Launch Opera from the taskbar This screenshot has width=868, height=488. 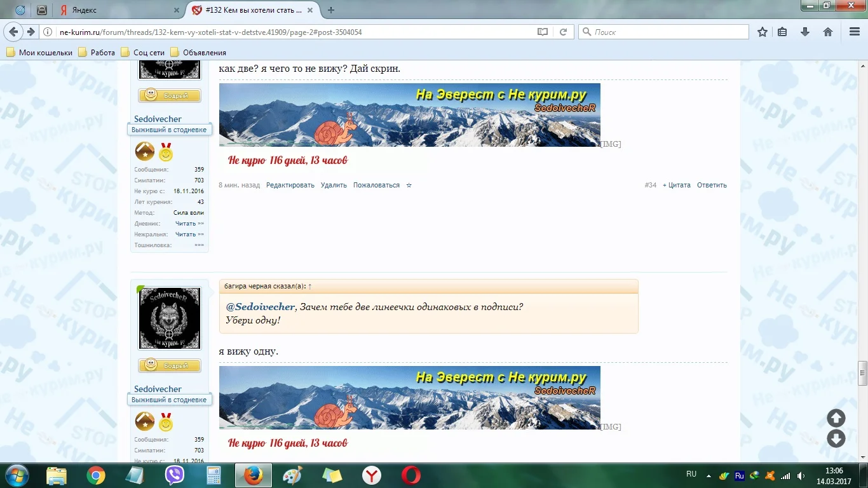pyautogui.click(x=411, y=475)
